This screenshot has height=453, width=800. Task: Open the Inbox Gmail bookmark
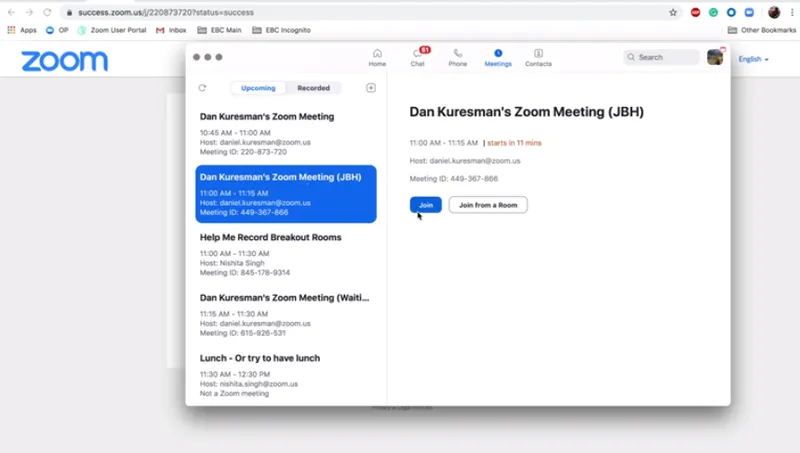click(171, 30)
